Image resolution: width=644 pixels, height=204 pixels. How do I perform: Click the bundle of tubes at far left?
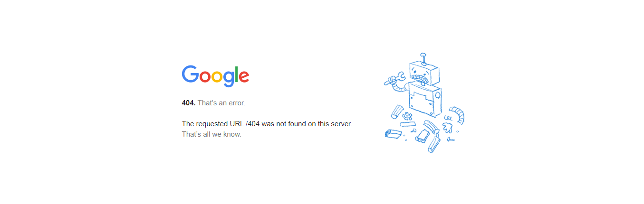click(x=393, y=133)
